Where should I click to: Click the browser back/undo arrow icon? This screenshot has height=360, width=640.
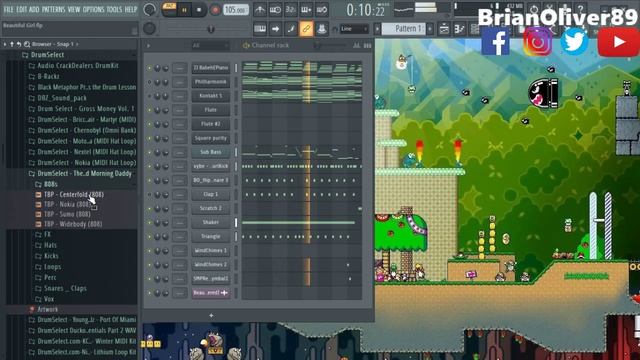point(19,44)
